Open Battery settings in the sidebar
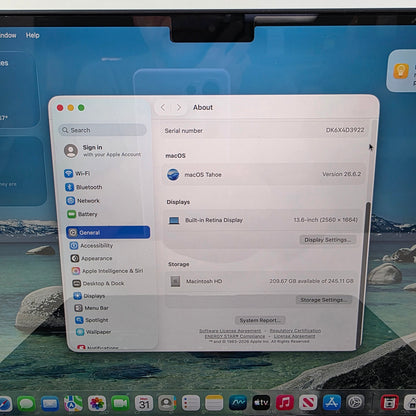 click(x=82, y=214)
